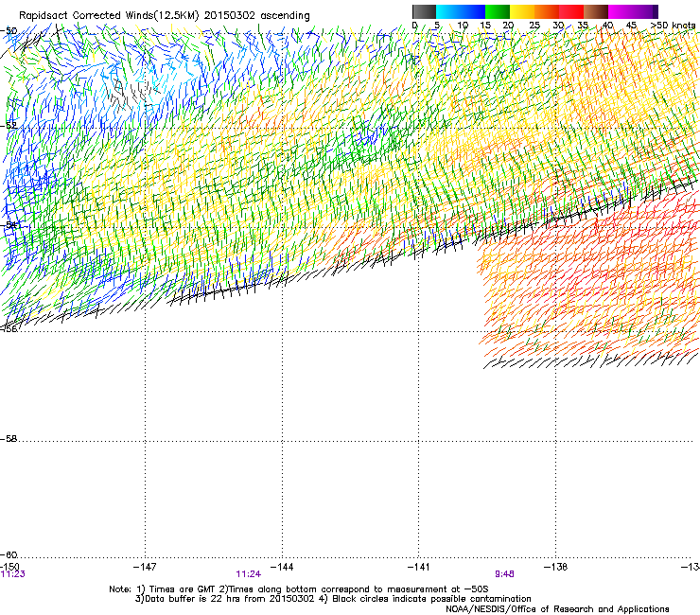Image resolution: width=700 pixels, height=615 pixels.
Task: Click the '-147' longitude label
Action: pos(145,567)
